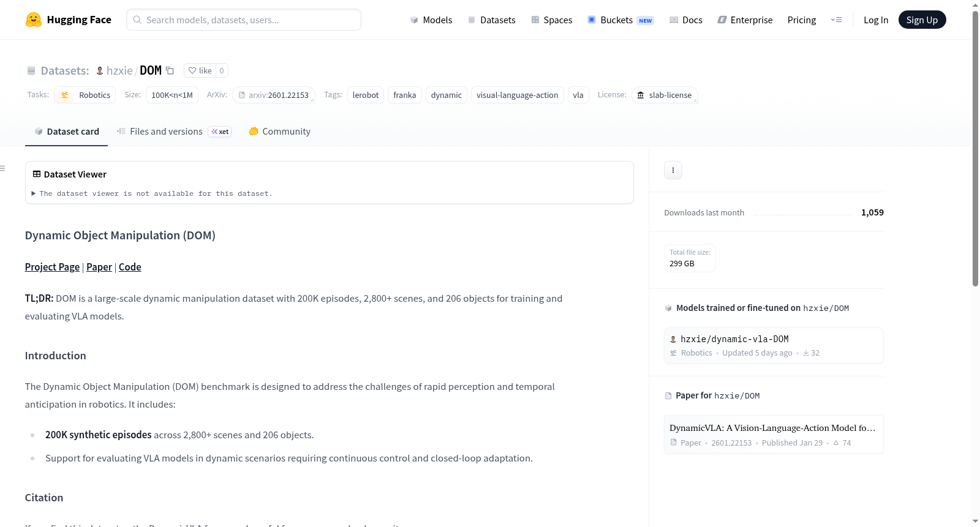Image resolution: width=980 pixels, height=527 pixels.
Task: Switch to the Community tab
Action: (280, 132)
